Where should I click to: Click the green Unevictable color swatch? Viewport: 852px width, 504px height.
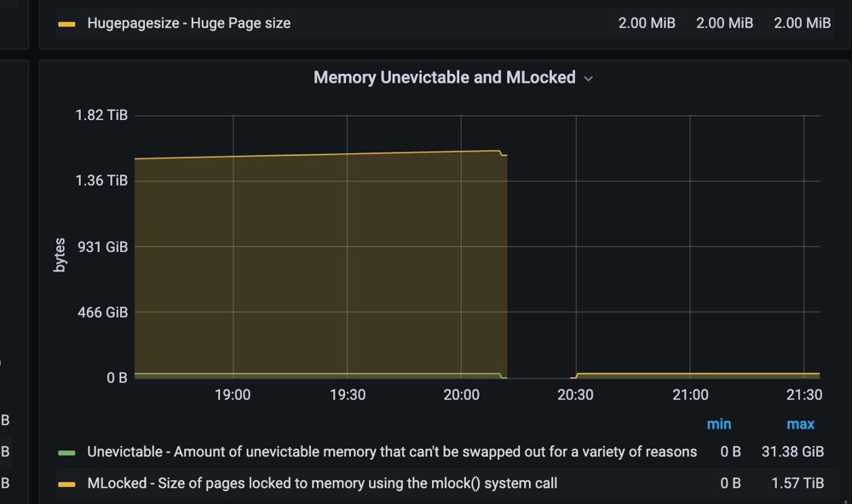coord(66,452)
